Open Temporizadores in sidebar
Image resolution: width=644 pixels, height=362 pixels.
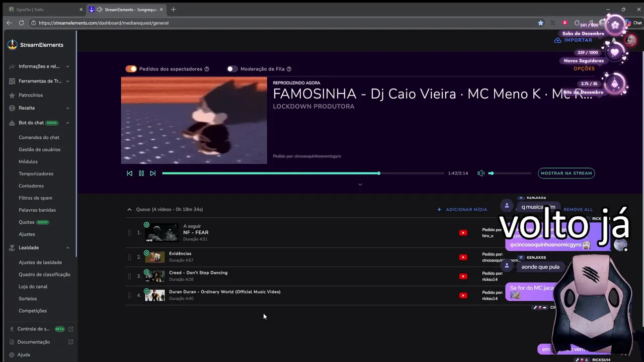coord(36,173)
